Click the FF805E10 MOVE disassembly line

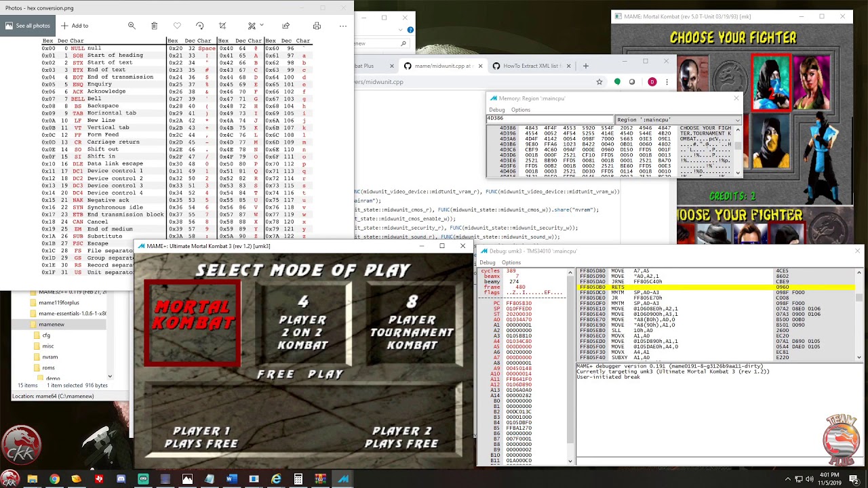(715, 309)
